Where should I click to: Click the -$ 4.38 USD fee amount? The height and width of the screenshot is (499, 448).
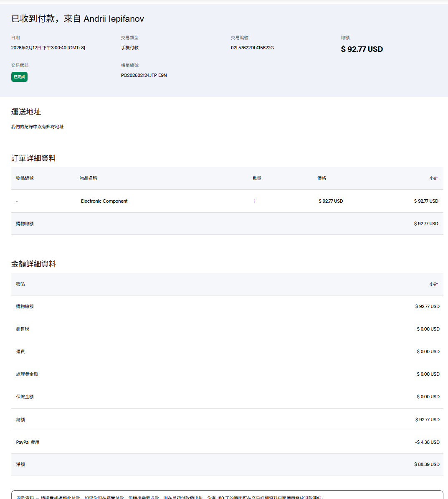pos(427,442)
